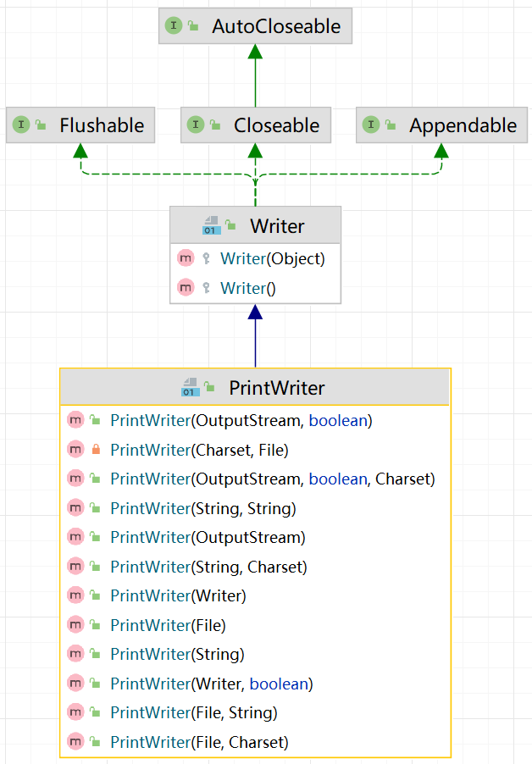Click the private lock icon for PrintWriter(Charset, File)
532x764 pixels.
pyautogui.click(x=96, y=450)
